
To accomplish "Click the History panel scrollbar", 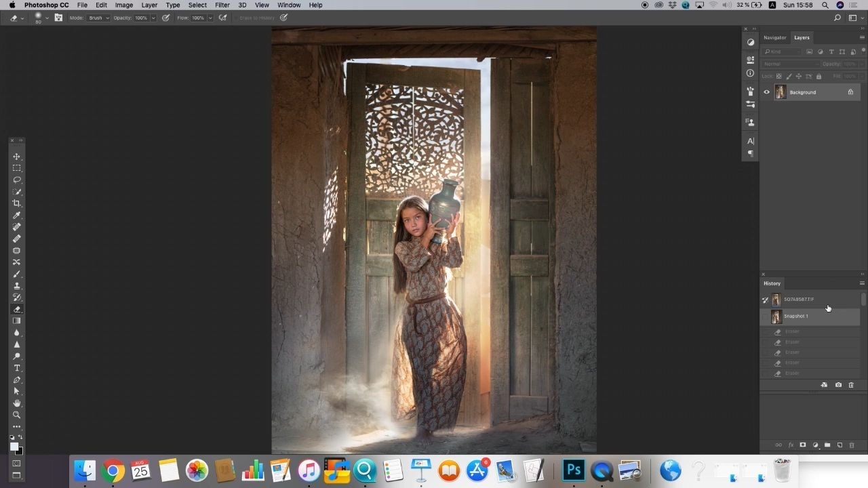I will 863,299.
